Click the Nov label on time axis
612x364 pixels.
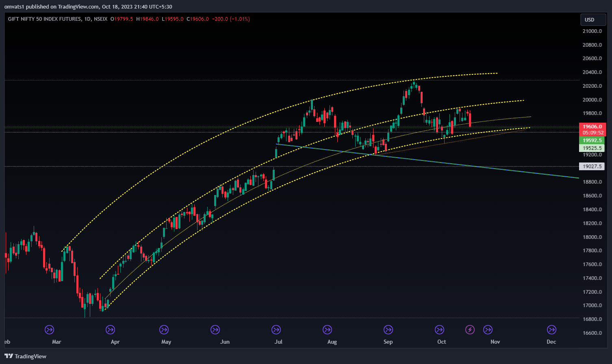click(x=495, y=342)
